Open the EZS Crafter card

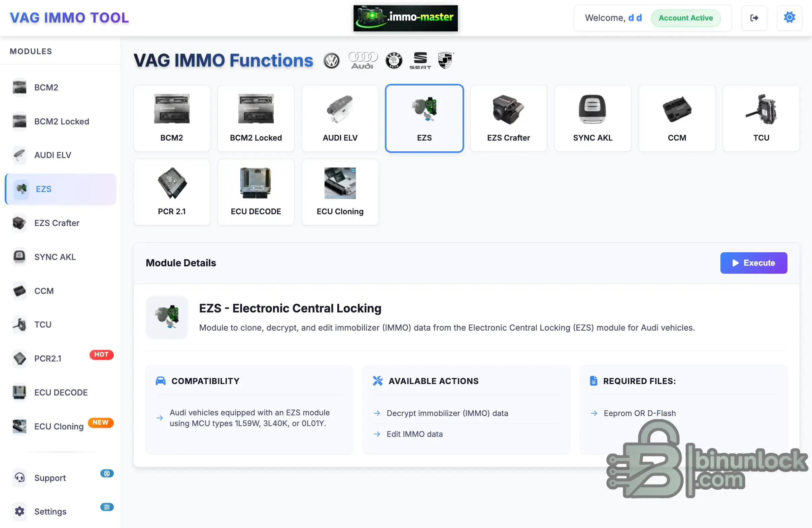tap(508, 118)
